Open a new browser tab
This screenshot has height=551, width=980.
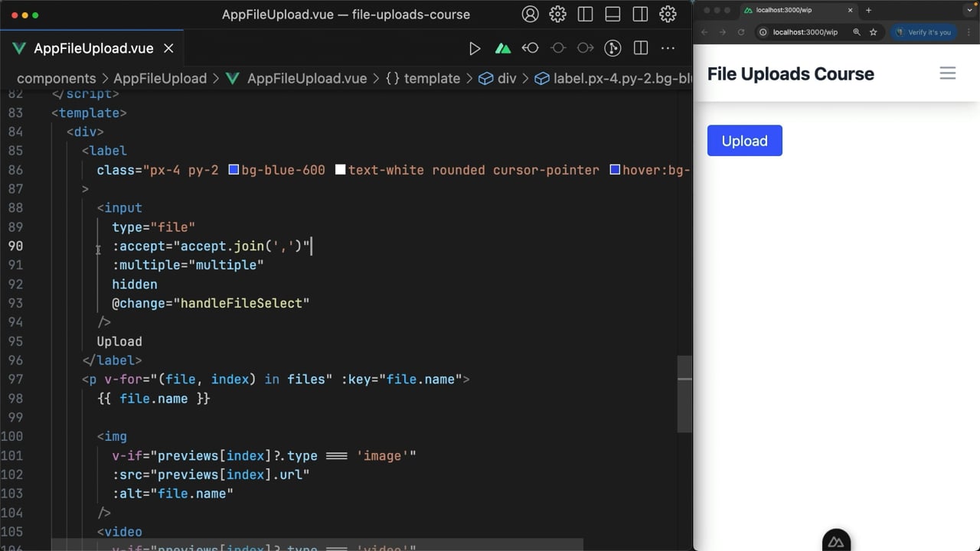[868, 10]
